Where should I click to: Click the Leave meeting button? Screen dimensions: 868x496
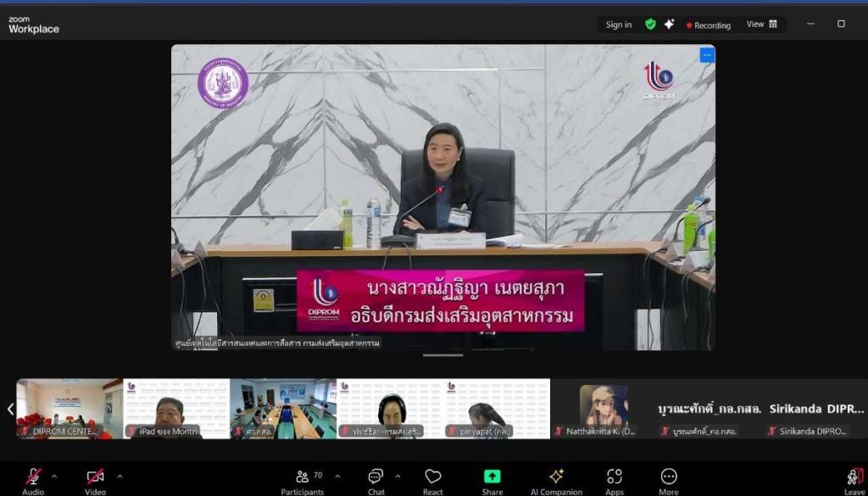854,481
